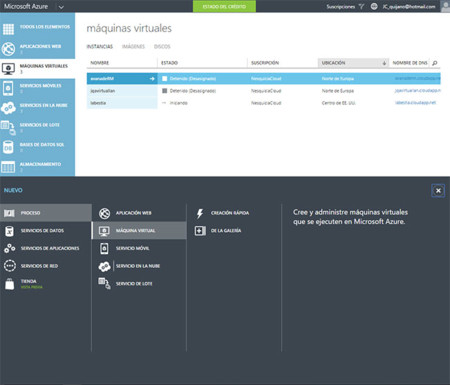Click De la Galería label
Viewport: 450px width, 385px height.
[226, 231]
